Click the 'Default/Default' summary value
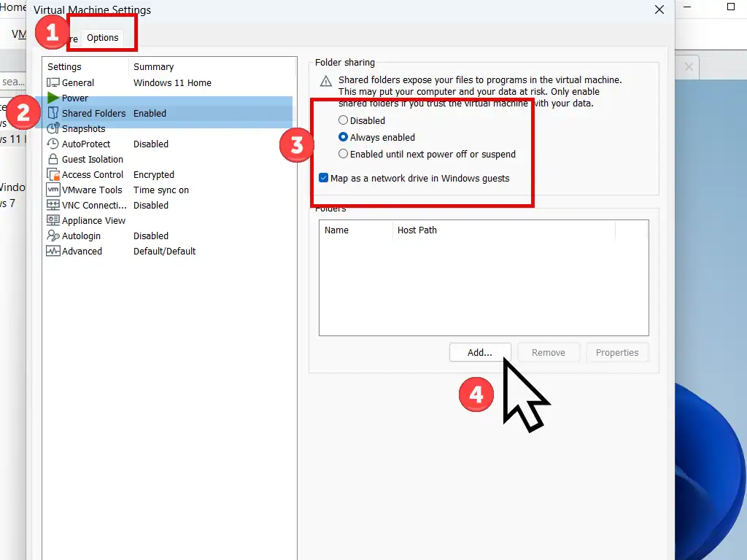 [x=164, y=251]
